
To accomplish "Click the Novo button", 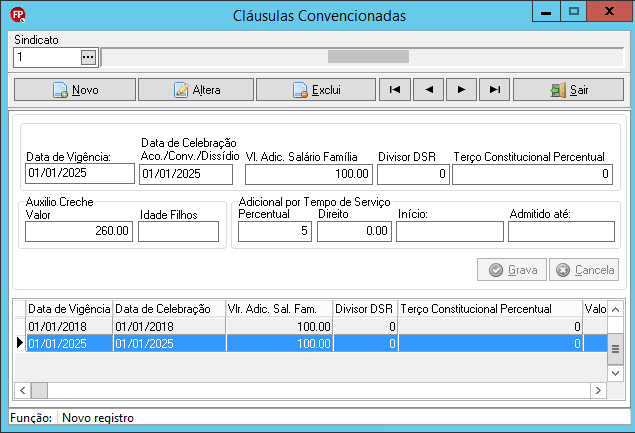I will [x=75, y=90].
